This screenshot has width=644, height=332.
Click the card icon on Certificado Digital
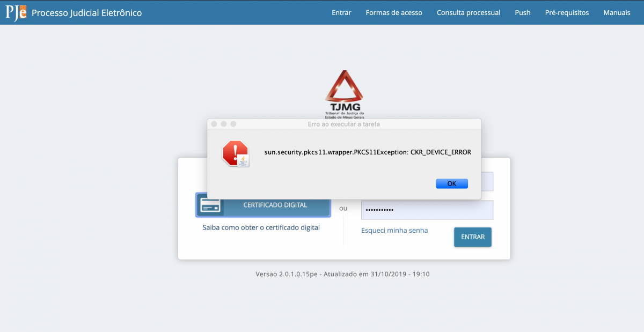coord(210,205)
